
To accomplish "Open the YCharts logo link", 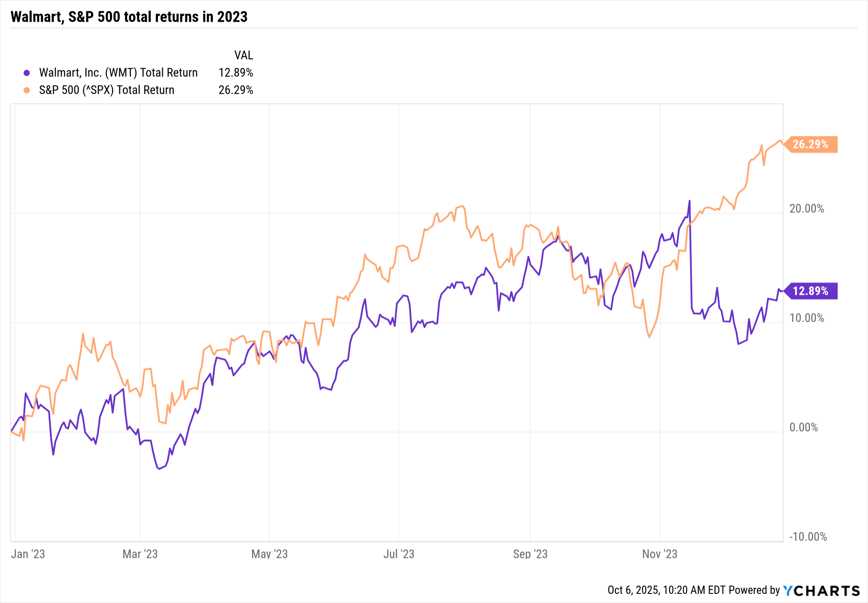I will (x=821, y=590).
